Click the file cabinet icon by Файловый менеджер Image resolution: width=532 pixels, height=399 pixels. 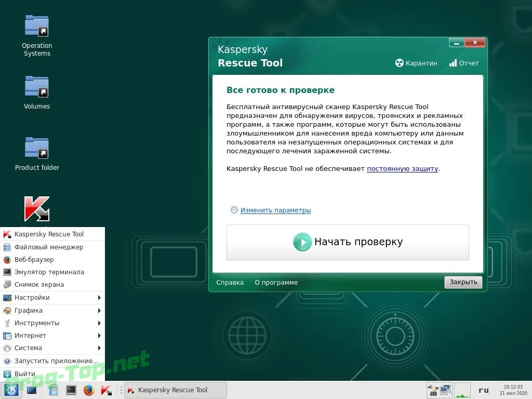pyautogui.click(x=7, y=247)
